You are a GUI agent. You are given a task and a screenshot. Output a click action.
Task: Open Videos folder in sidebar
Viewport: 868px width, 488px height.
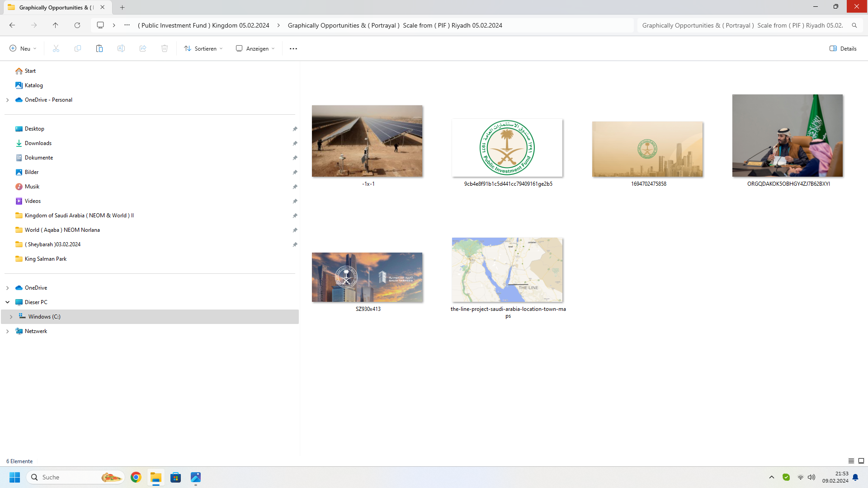28,201
